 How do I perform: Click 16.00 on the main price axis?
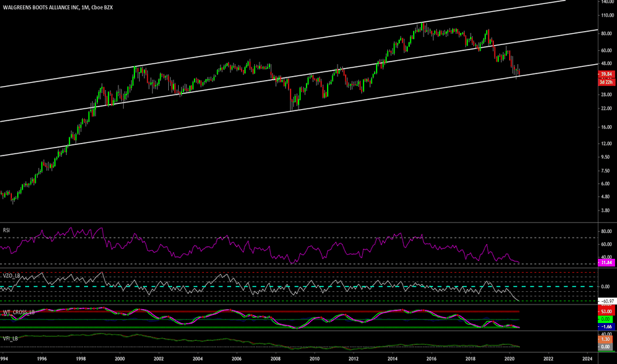(606, 127)
